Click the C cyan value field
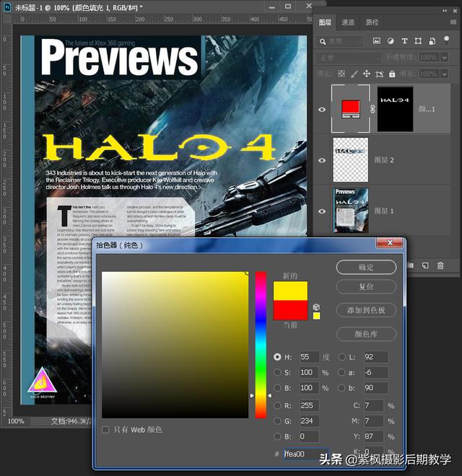The image size is (462, 476). [x=373, y=405]
